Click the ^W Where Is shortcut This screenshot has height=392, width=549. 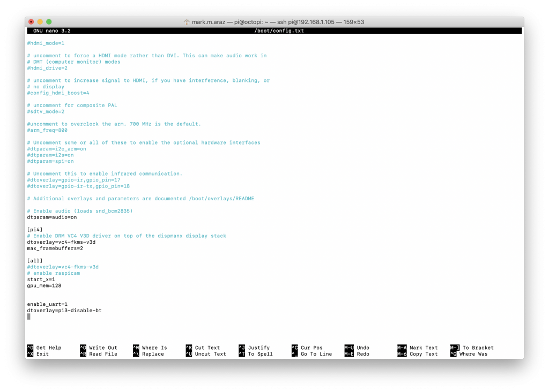point(150,348)
